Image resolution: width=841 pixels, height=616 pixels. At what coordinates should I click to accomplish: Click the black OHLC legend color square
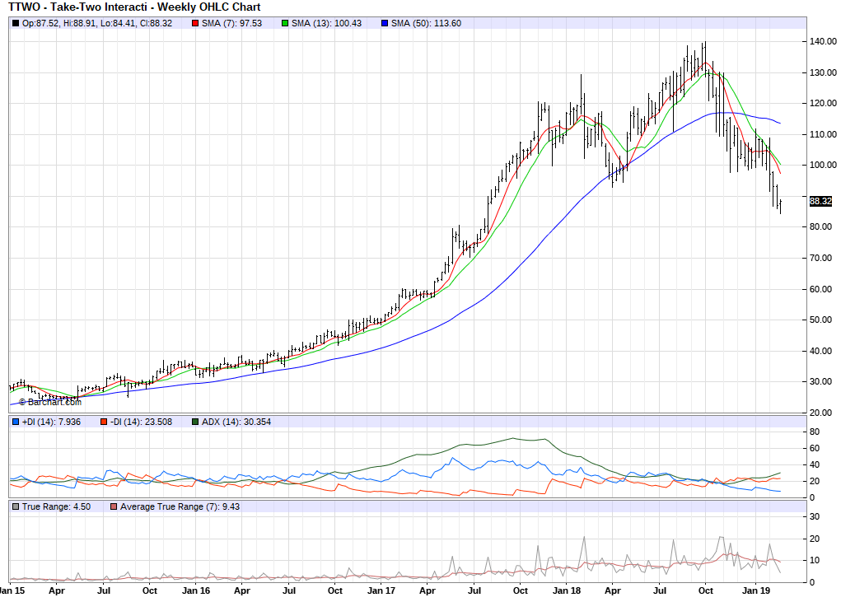tap(16, 24)
